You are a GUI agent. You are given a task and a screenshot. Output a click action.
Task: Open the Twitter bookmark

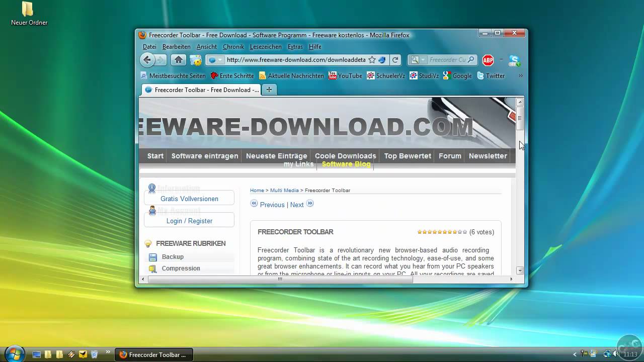tap(491, 76)
